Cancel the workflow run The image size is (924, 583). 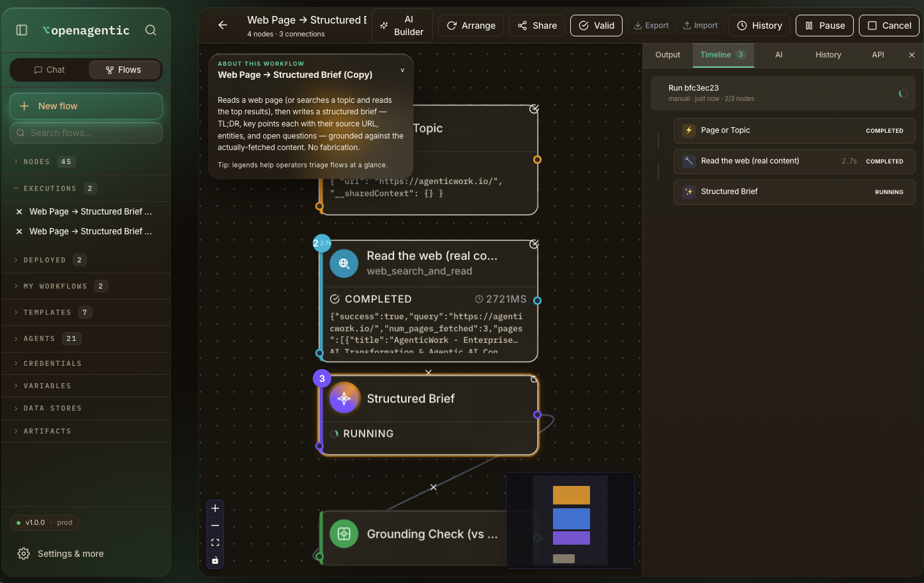coord(889,26)
